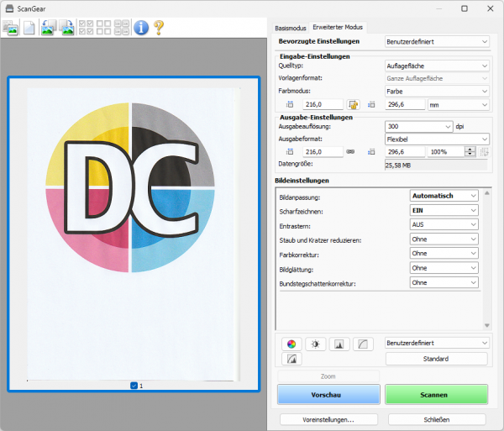This screenshot has width=504, height=431.
Task: Open help with the question mark icon
Action: [158, 28]
